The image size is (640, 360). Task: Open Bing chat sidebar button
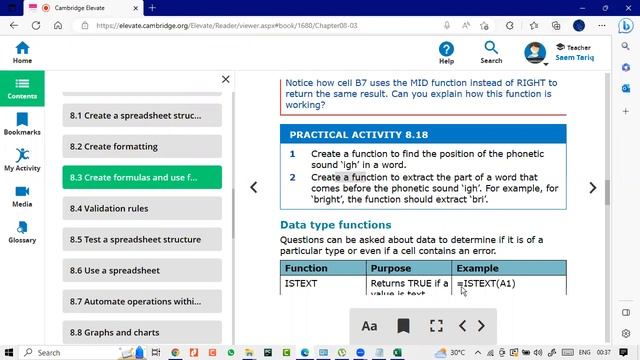pos(626,26)
